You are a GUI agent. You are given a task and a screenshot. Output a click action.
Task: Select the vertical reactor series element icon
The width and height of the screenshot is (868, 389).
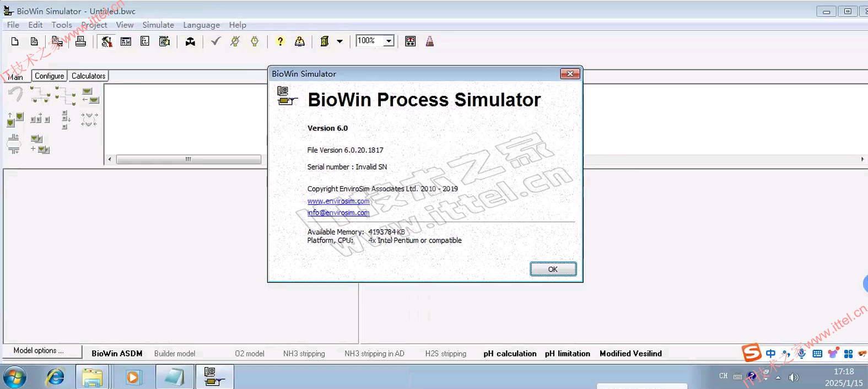[66, 120]
